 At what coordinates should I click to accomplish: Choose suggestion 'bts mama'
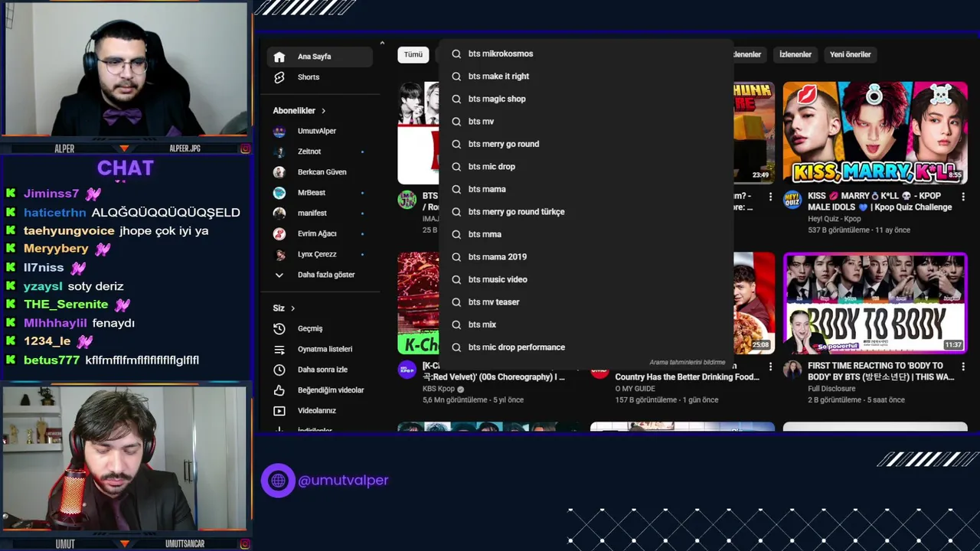586,189
